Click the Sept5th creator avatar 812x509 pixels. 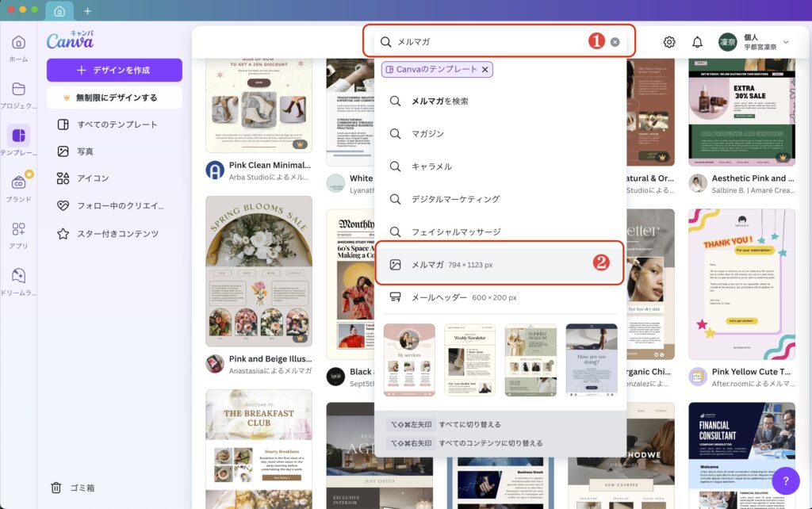tap(335, 377)
